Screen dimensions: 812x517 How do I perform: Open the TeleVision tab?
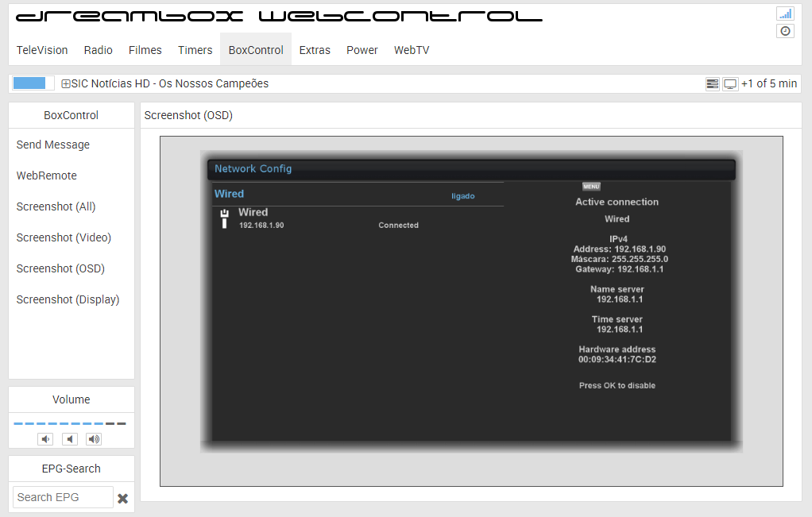[42, 50]
